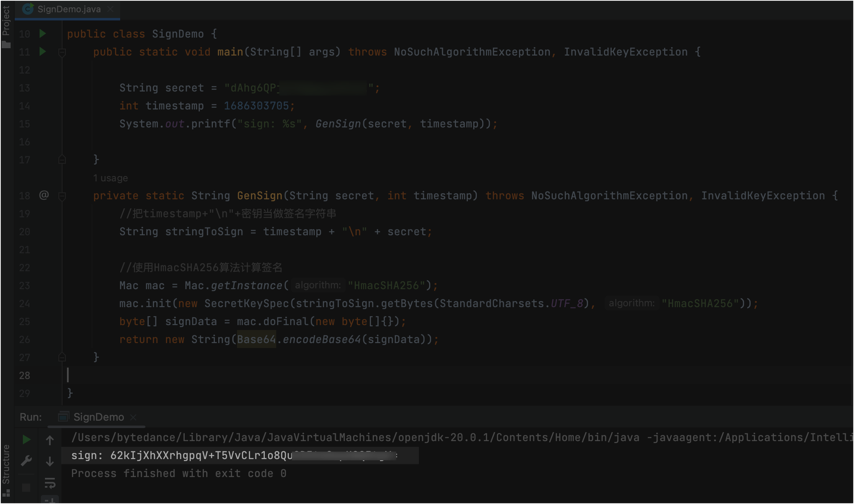Run the main method using gutter arrow on line 11
This screenshot has width=854, height=504.
coord(42,52)
